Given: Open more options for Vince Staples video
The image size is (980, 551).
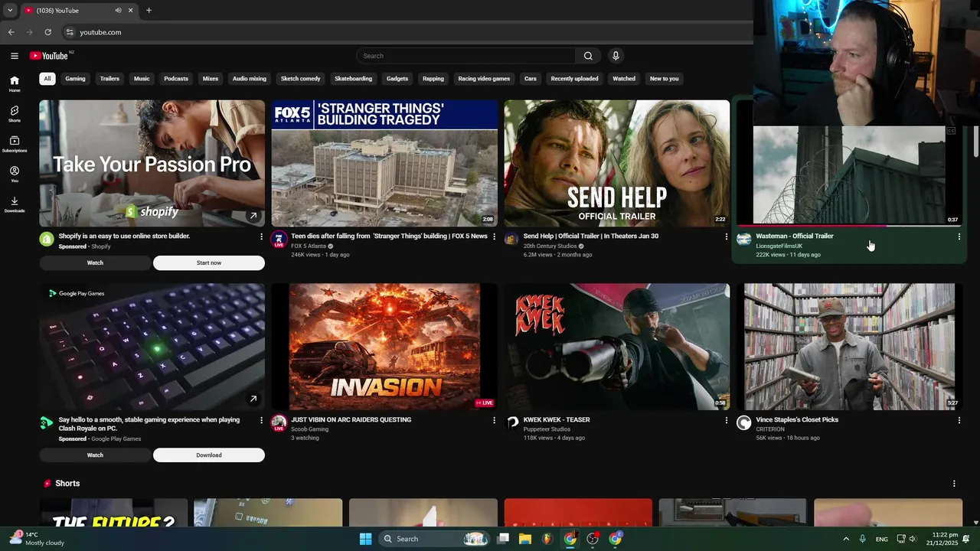Looking at the screenshot, I should tap(959, 420).
